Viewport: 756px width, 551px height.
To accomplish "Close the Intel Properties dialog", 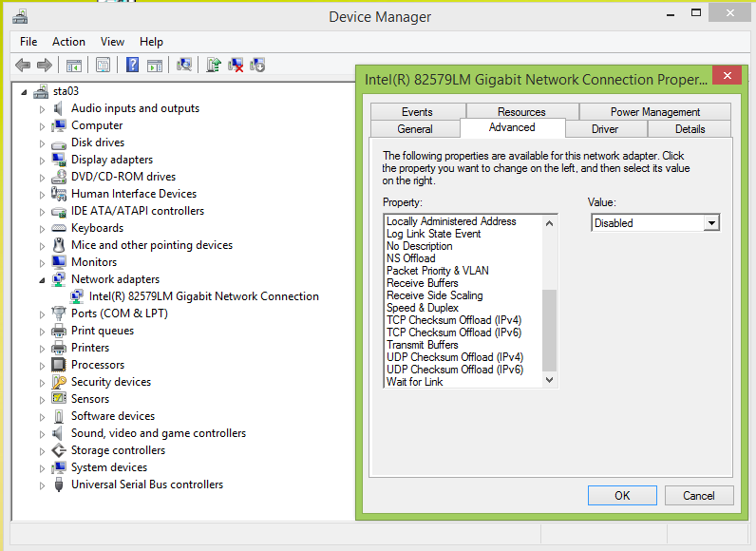I will coord(728,76).
